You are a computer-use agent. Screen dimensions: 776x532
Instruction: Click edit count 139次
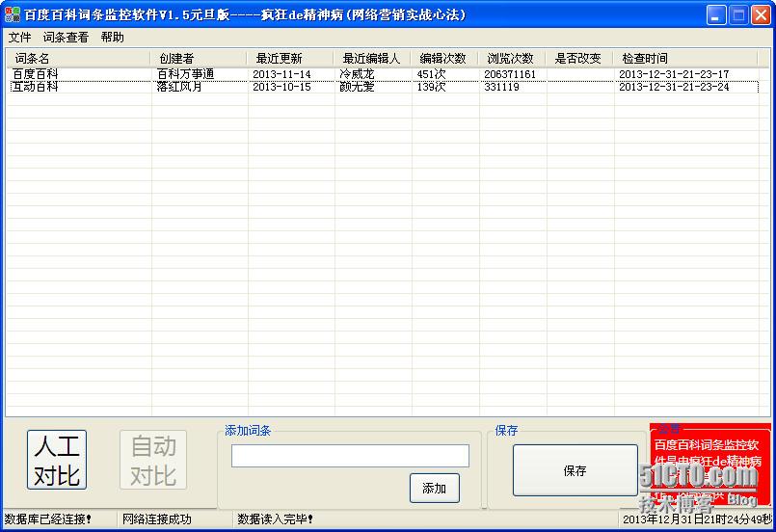point(431,87)
